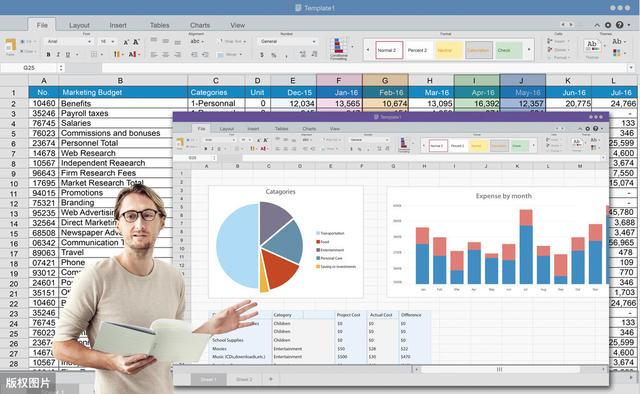This screenshot has width=640, height=394.
Task: Click the horizontal scrollbar in front window
Action: 500,370
